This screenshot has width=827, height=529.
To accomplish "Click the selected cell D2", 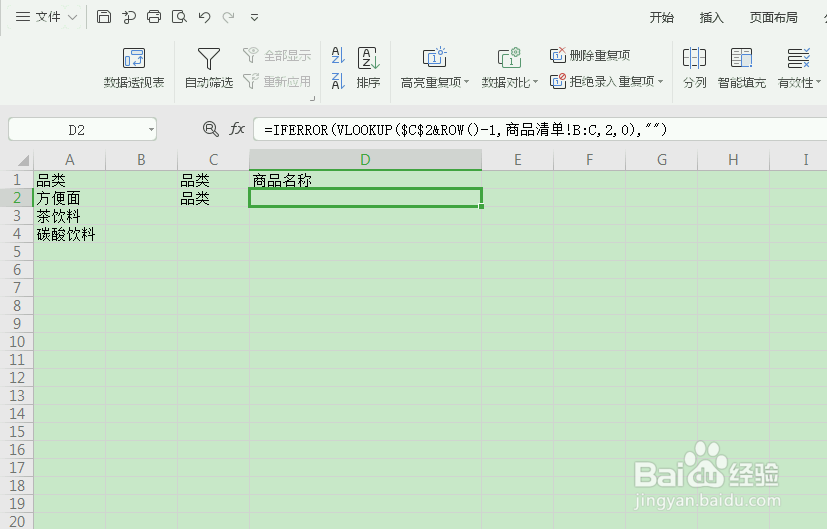I will (365, 198).
